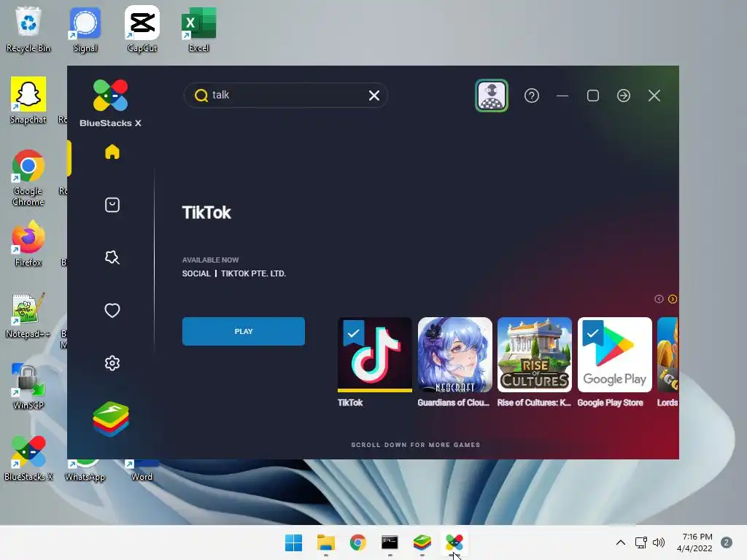Open the volume speaker tray icon
Image resolution: width=747 pixels, height=560 pixels.
(659, 542)
